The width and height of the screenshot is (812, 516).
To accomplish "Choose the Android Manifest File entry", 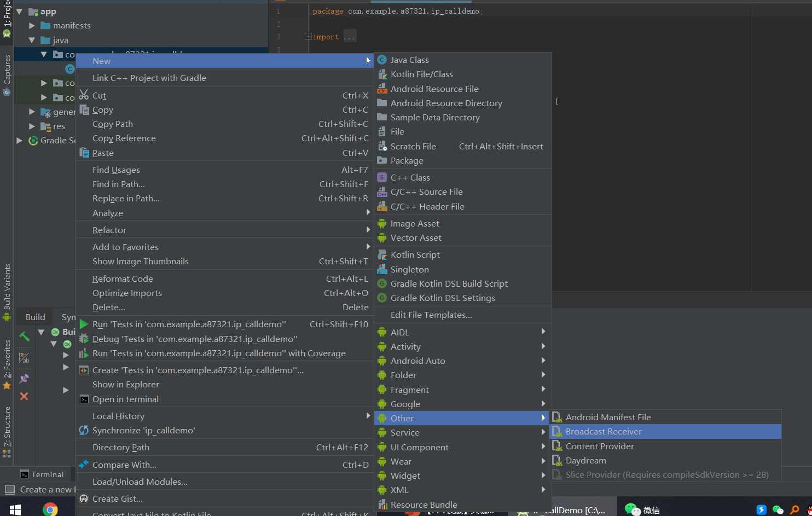I will 666,417.
